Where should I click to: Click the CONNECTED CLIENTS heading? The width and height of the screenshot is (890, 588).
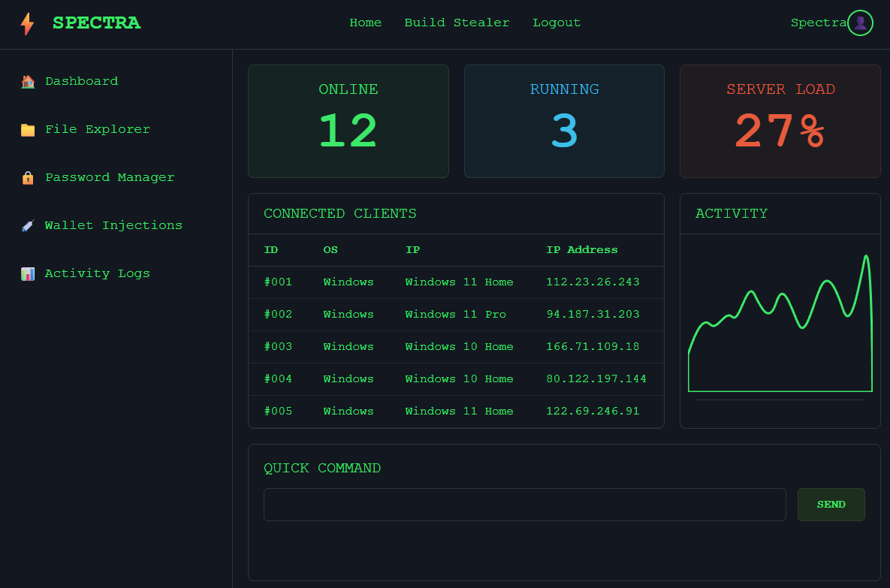340,214
